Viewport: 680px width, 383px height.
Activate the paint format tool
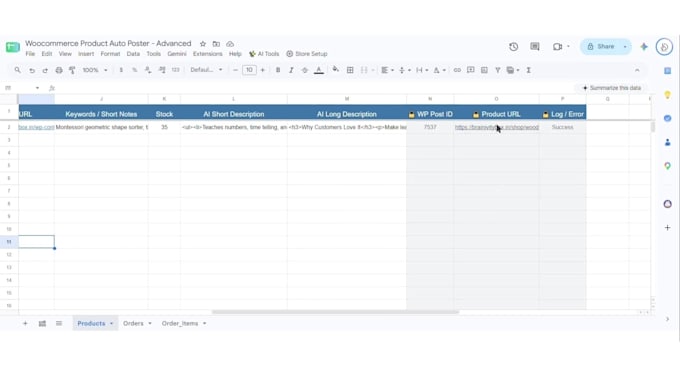click(x=72, y=70)
